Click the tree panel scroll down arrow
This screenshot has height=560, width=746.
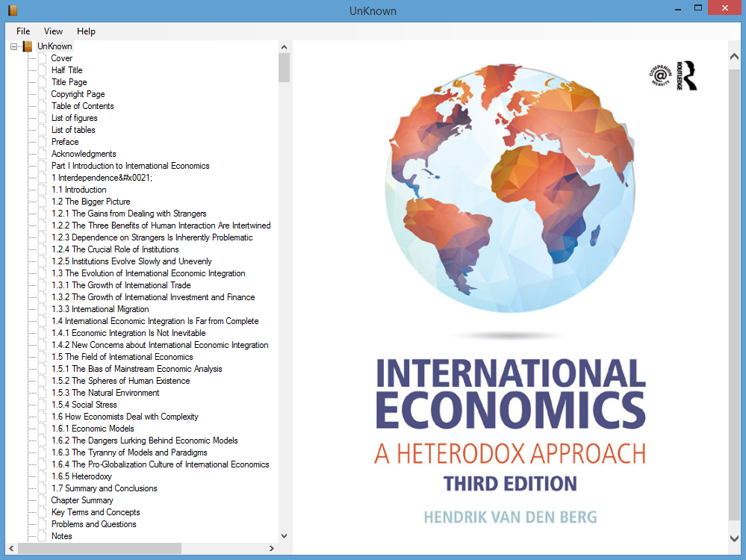(x=284, y=536)
